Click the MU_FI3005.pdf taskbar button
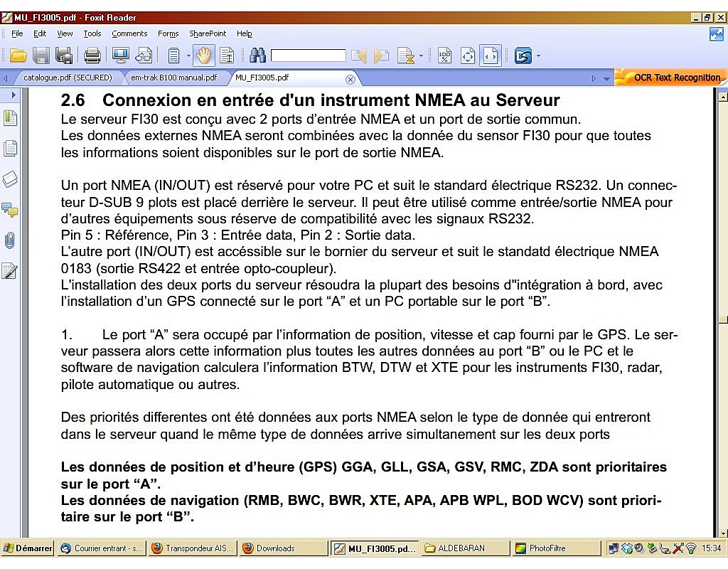Screen dimensions: 728x569 pos(375,548)
